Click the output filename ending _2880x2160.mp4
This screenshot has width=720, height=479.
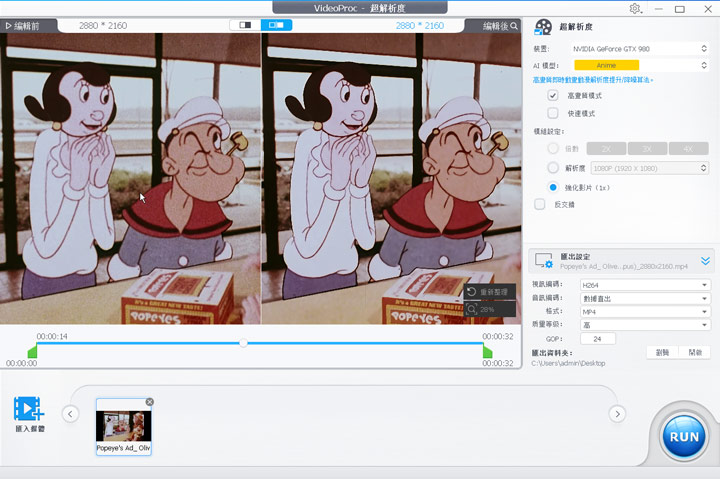[x=624, y=266]
